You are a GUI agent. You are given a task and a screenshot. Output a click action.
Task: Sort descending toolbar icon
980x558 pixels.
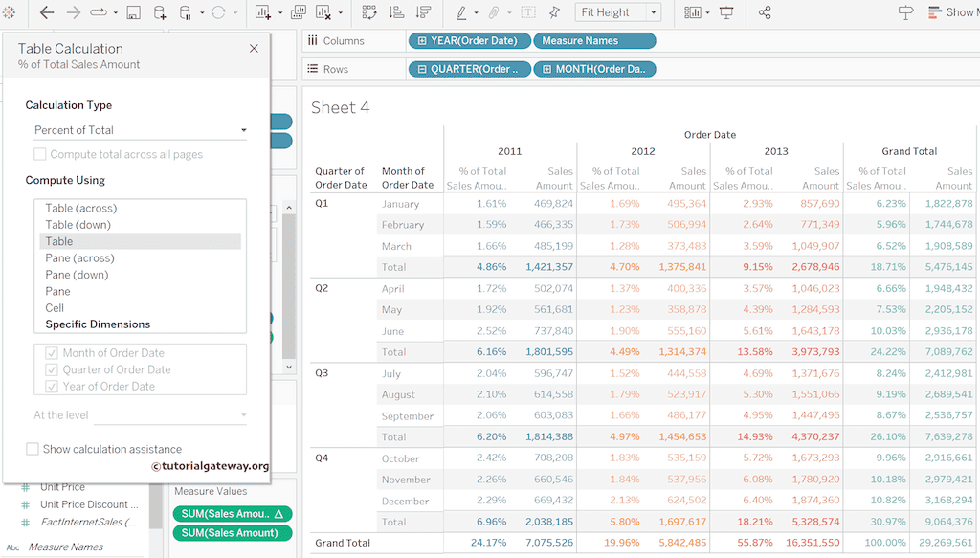click(423, 12)
